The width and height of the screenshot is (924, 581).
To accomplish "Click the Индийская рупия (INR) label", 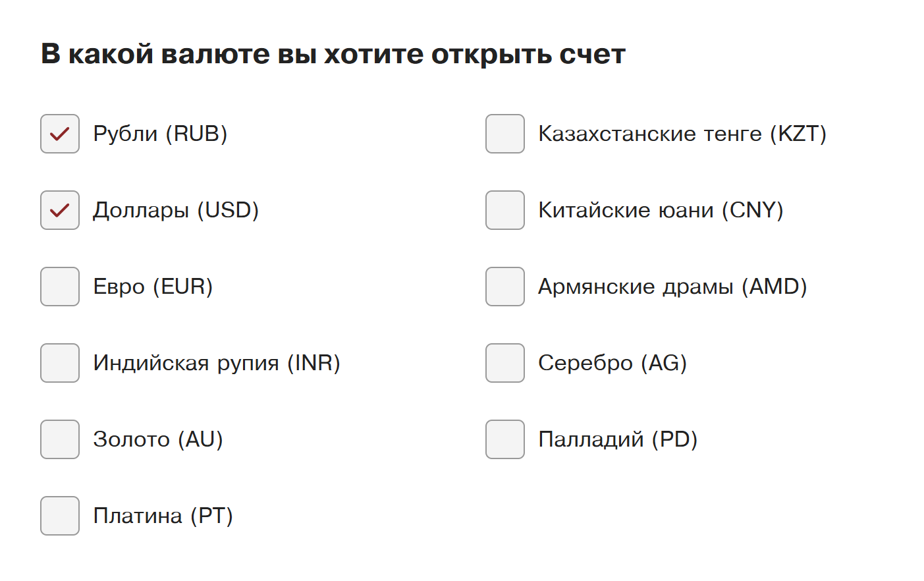I will click(217, 363).
